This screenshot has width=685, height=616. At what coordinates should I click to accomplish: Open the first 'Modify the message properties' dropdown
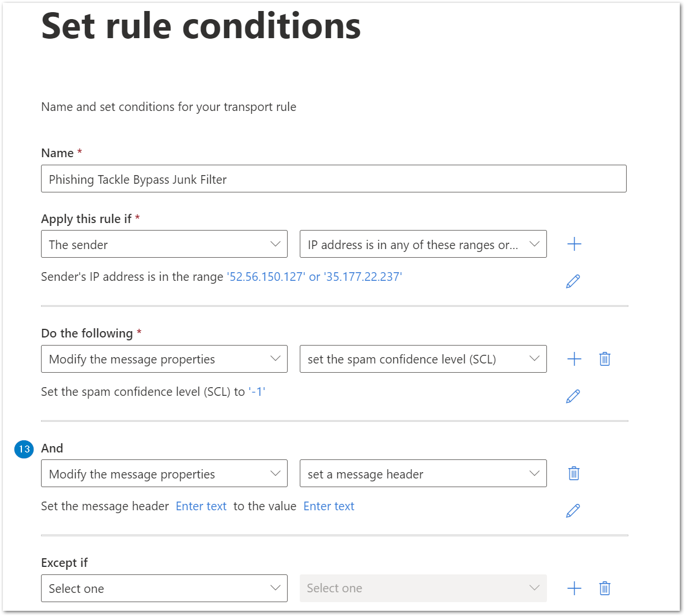tap(164, 359)
